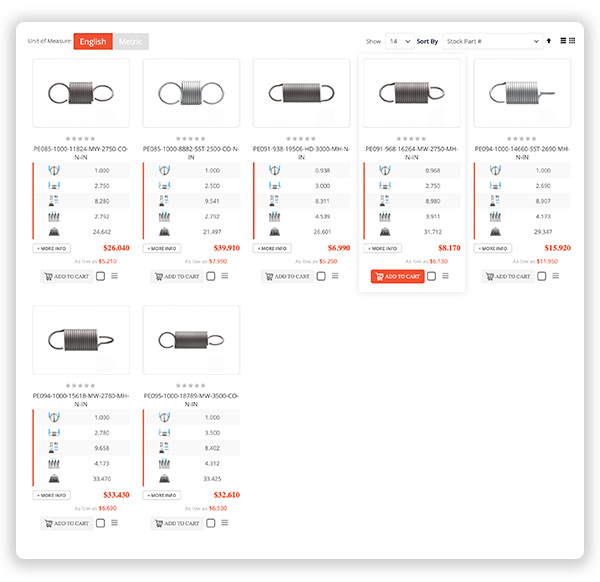
Task: Open the PE095-1000-18789-MW-3500 part number link
Action: pyautogui.click(x=191, y=398)
